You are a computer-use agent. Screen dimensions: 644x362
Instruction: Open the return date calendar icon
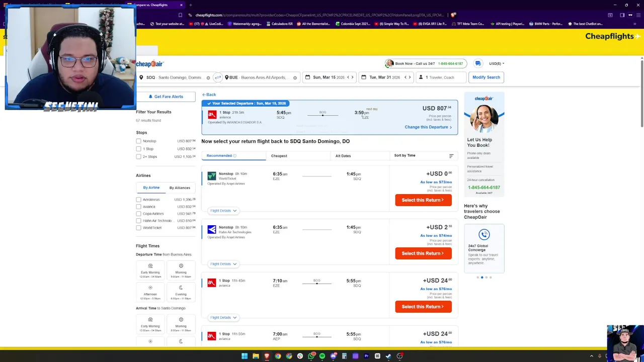pos(364,77)
